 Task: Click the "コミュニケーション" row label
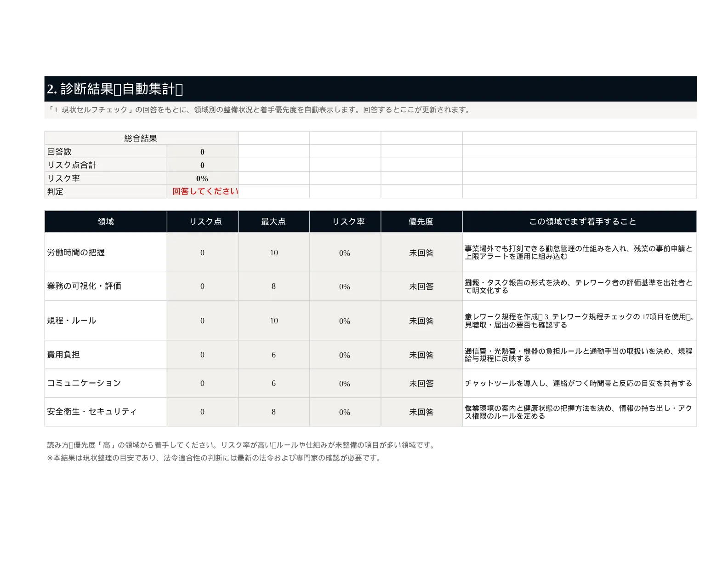pos(106,383)
